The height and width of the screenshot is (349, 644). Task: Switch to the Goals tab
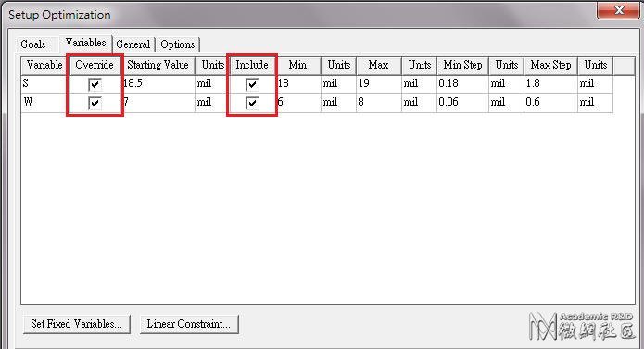click(33, 44)
